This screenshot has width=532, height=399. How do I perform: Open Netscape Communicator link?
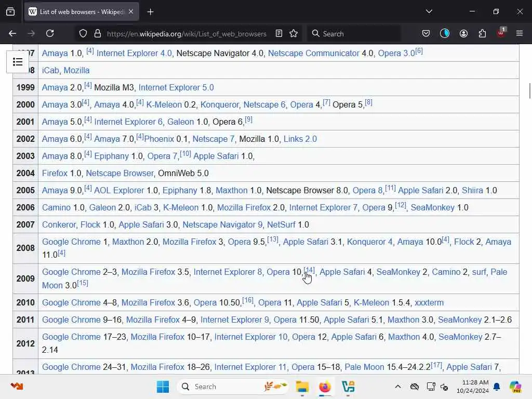tap(313, 54)
